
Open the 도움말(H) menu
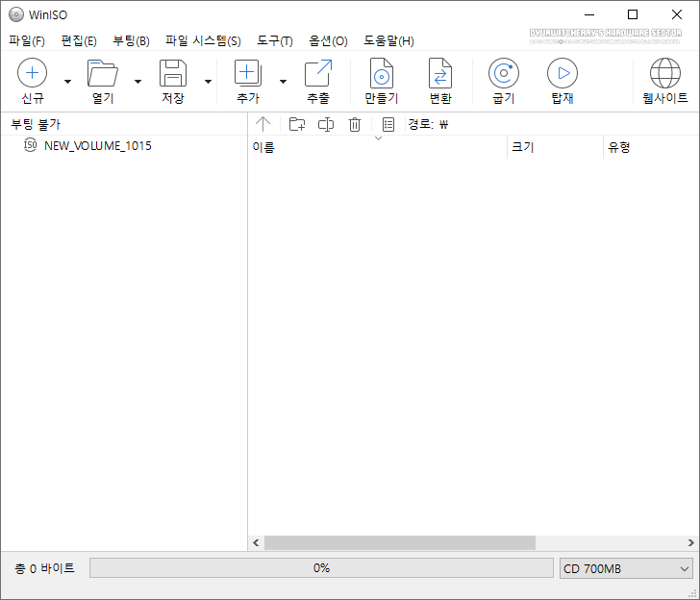pyautogui.click(x=388, y=41)
